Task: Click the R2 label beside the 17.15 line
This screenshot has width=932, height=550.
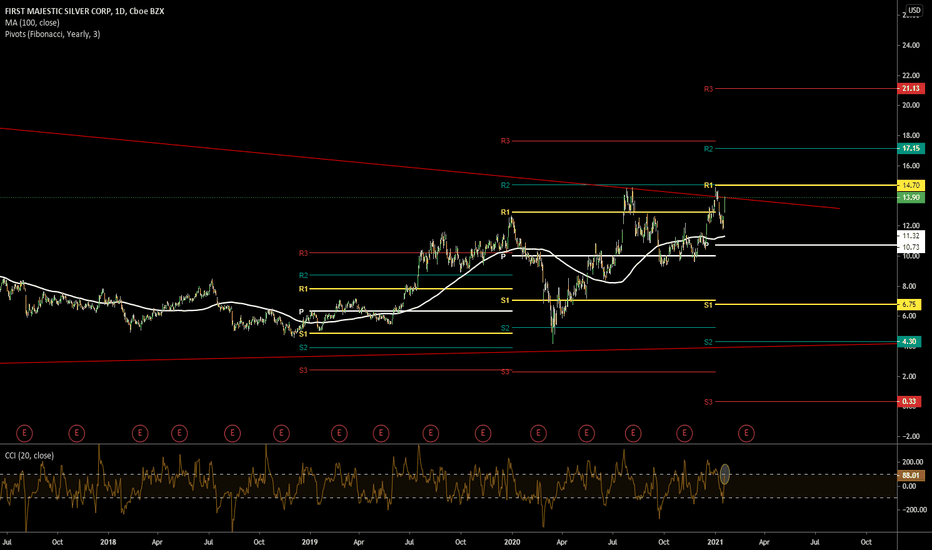Action: (x=709, y=149)
